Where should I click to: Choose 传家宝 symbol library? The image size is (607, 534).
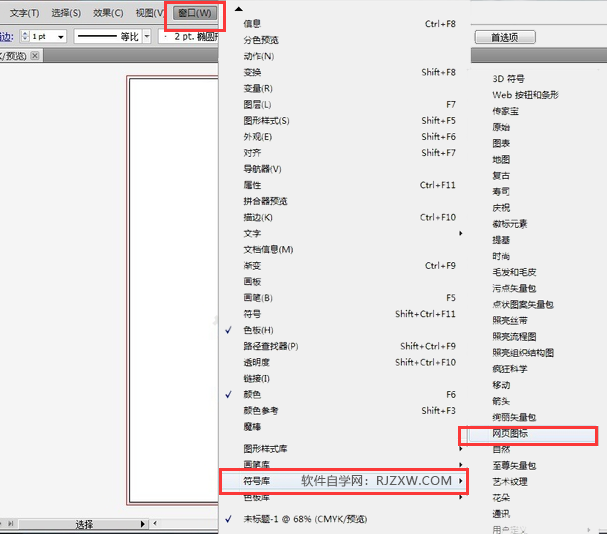[505, 111]
